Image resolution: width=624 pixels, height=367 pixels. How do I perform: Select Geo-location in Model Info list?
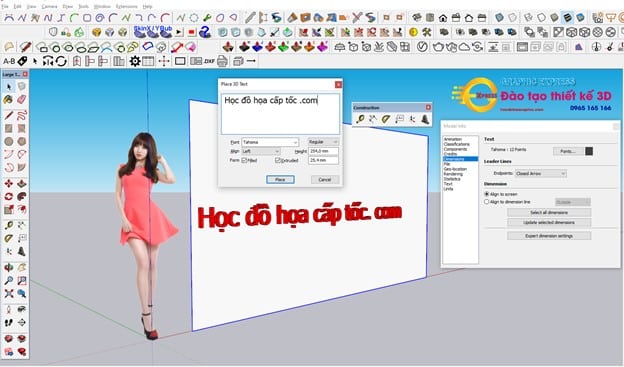[455, 169]
